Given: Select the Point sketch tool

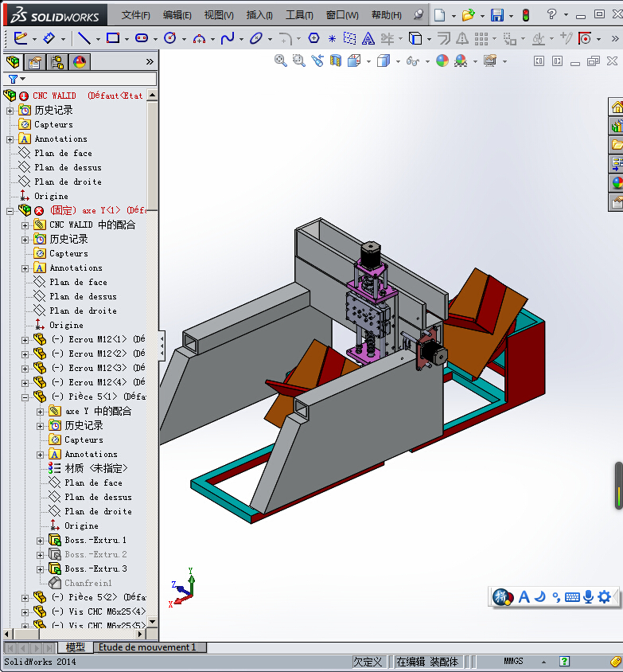Looking at the screenshot, I should pos(332,39).
